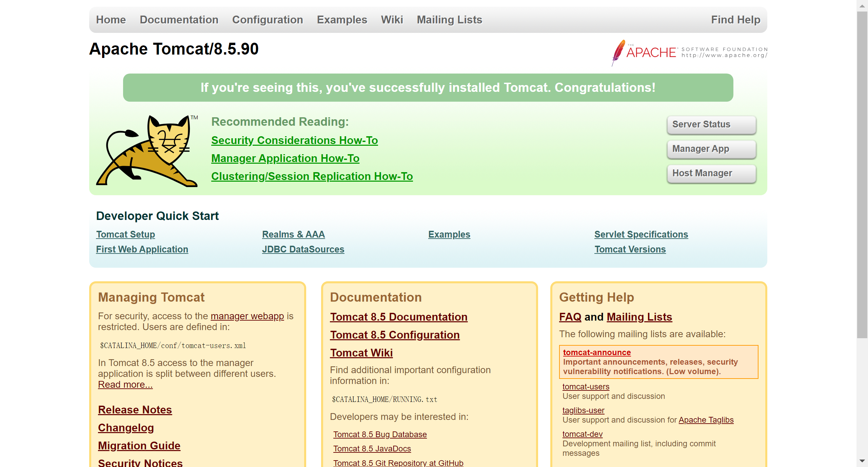Open First Web Application link
The image size is (868, 467).
click(142, 249)
